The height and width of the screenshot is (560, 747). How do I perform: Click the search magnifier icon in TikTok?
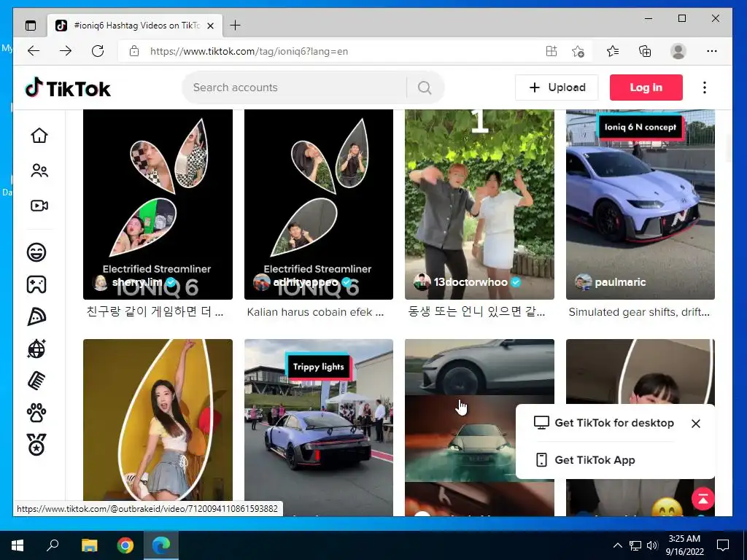coord(424,87)
